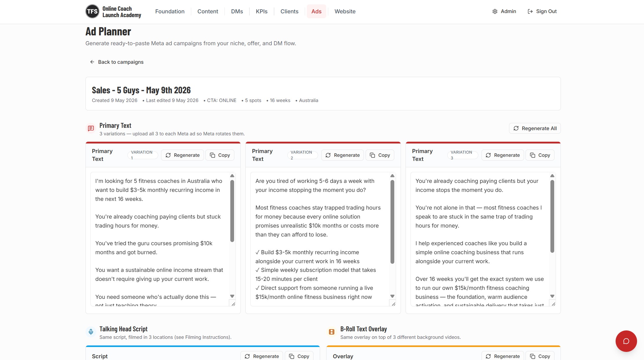Click the 'CTA: ONLINE' metadata text
Image resolution: width=644 pixels, height=360 pixels.
coord(222,100)
